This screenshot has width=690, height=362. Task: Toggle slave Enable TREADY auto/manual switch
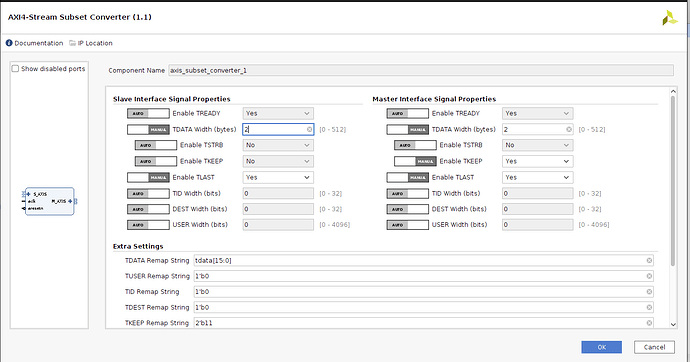(x=148, y=113)
